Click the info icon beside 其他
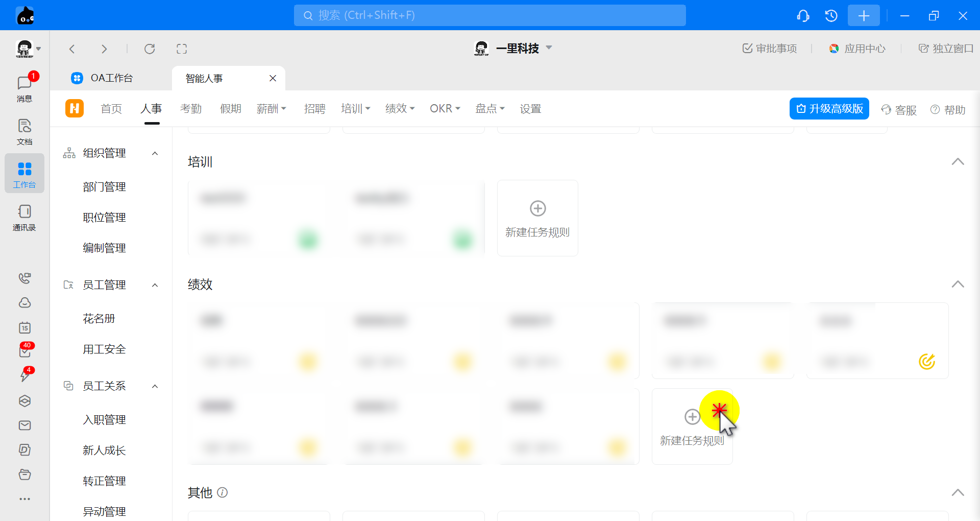This screenshot has width=980, height=521. point(223,492)
